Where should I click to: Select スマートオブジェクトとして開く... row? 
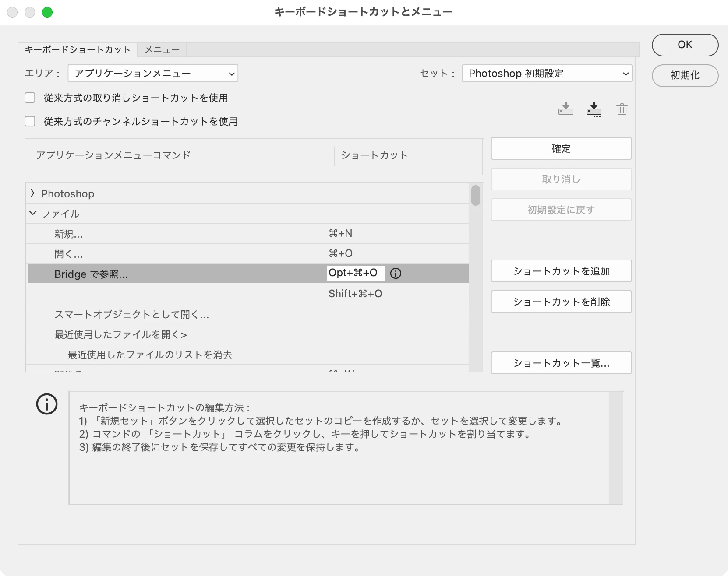(x=247, y=314)
